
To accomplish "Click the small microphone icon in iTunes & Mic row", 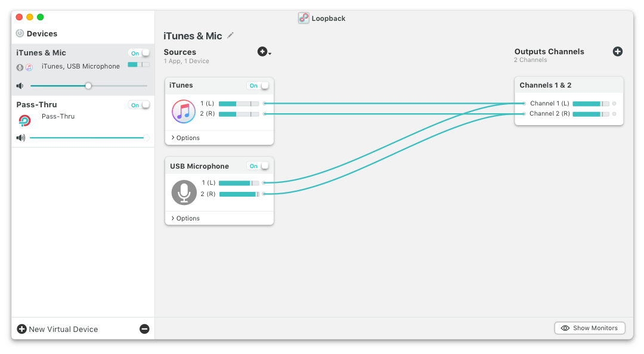I will 20,67.
